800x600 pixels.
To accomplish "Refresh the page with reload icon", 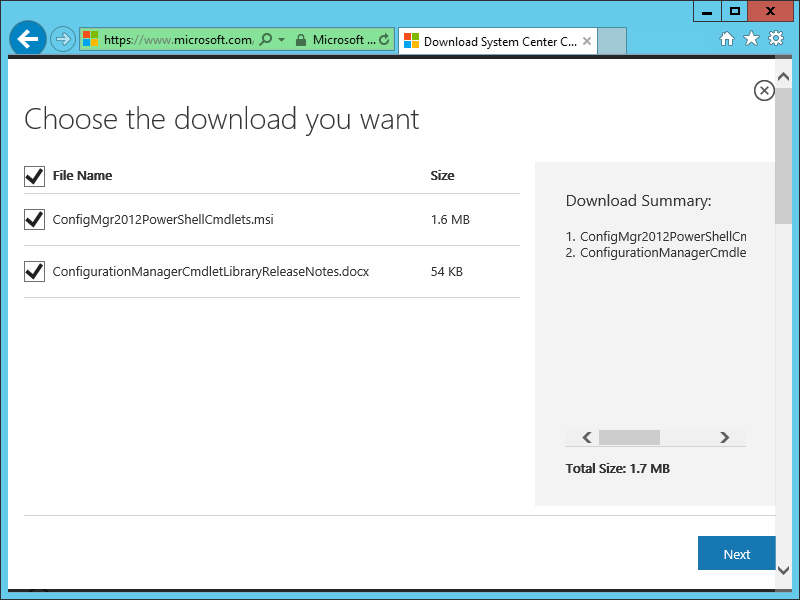I will click(384, 39).
